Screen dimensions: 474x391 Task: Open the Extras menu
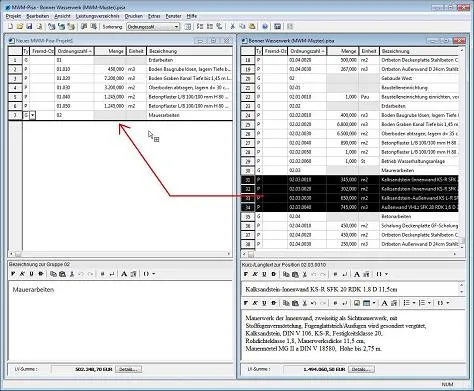[154, 16]
